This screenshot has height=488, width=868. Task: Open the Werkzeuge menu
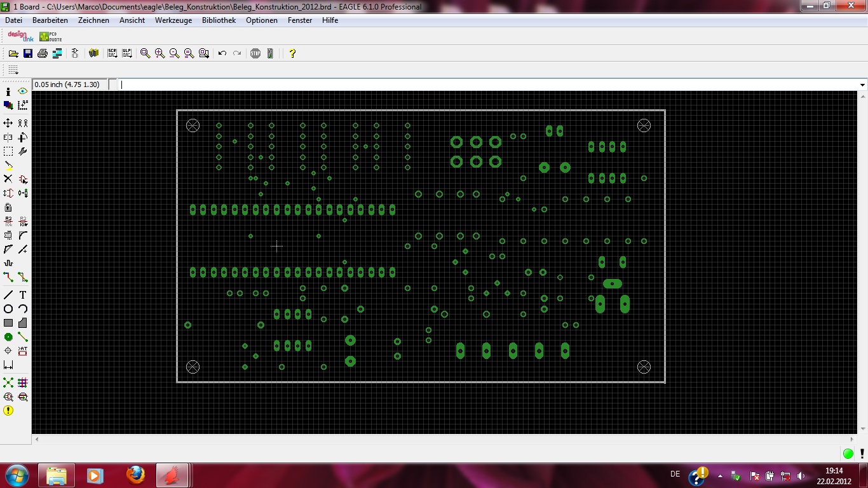[173, 20]
